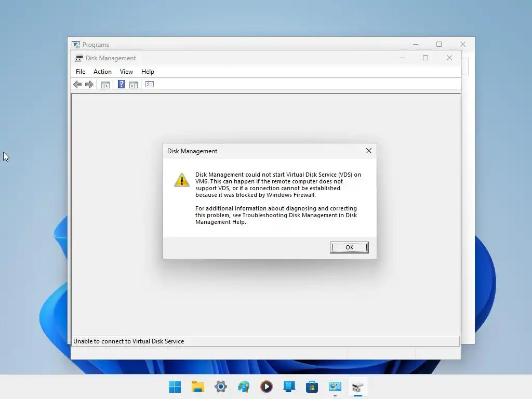Click the 'Programs' window title text
This screenshot has height=399, width=532.
click(96, 45)
